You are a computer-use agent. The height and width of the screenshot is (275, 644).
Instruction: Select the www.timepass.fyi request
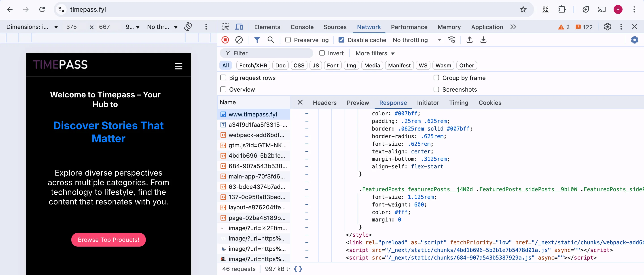click(x=254, y=114)
